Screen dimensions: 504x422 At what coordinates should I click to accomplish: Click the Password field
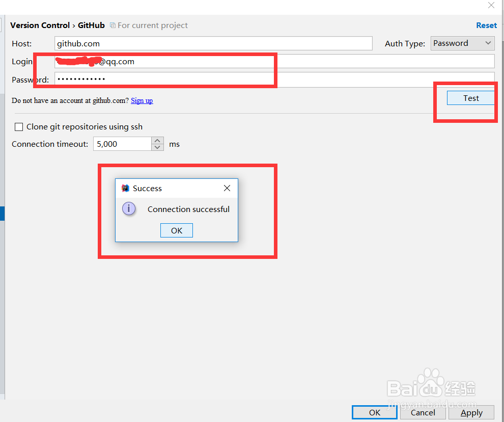[x=274, y=79]
